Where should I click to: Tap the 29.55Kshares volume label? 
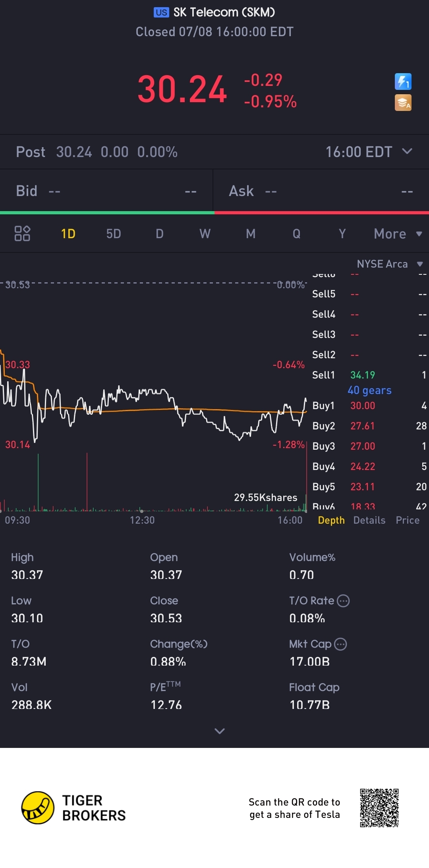click(x=265, y=497)
